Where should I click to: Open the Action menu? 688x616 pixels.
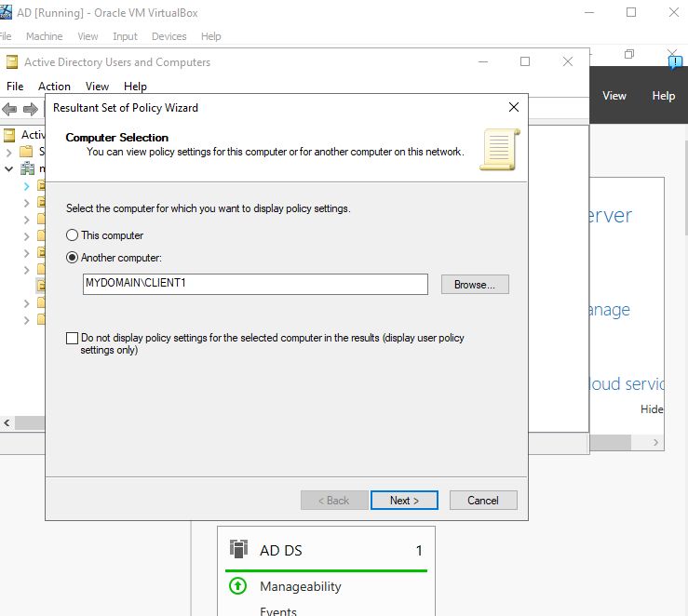[54, 86]
